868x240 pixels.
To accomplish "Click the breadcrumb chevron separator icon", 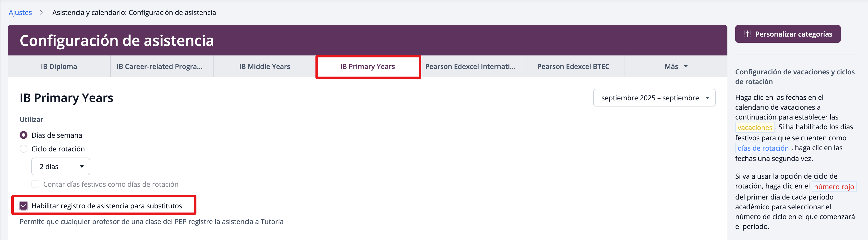I will [41, 13].
